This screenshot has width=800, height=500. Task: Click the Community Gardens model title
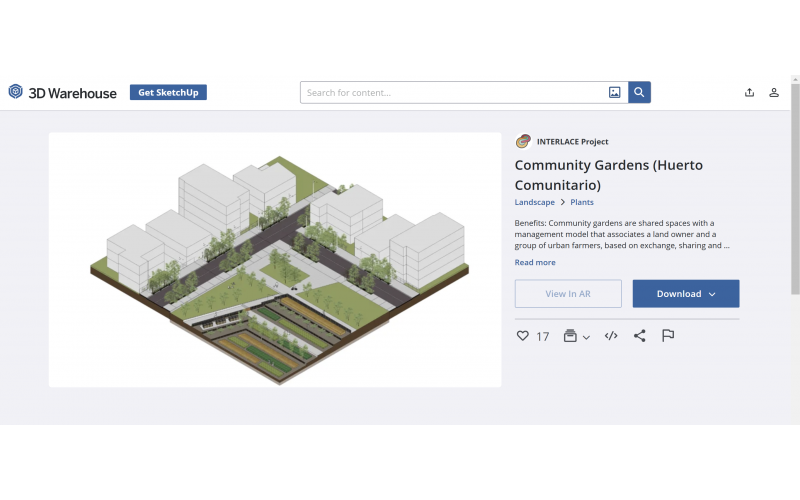[x=608, y=175]
